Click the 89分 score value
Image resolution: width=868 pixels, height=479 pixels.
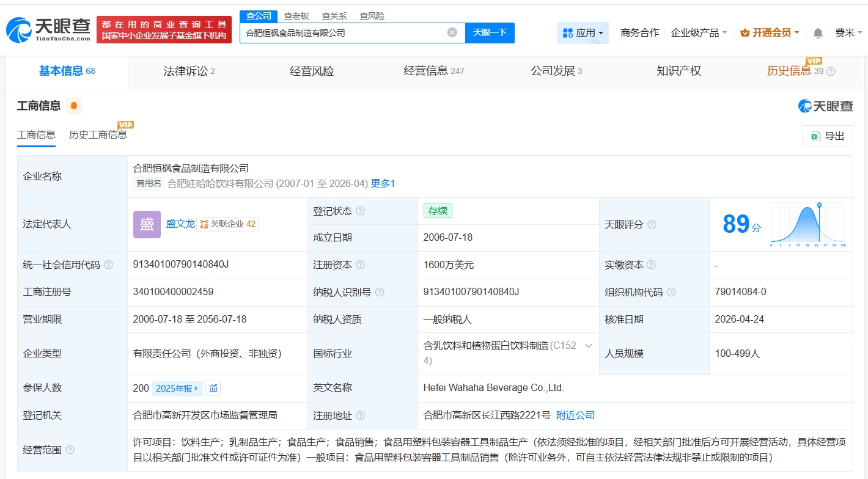pos(741,224)
